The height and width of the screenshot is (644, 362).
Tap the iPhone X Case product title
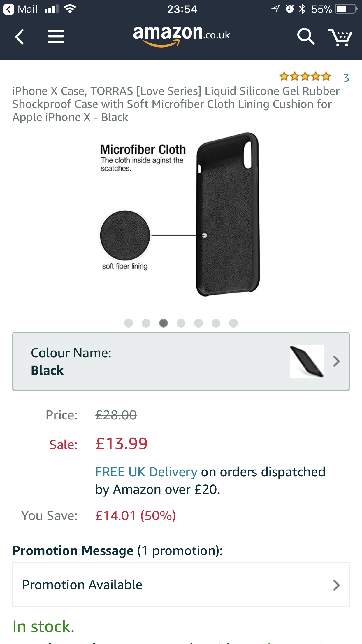pos(176,104)
